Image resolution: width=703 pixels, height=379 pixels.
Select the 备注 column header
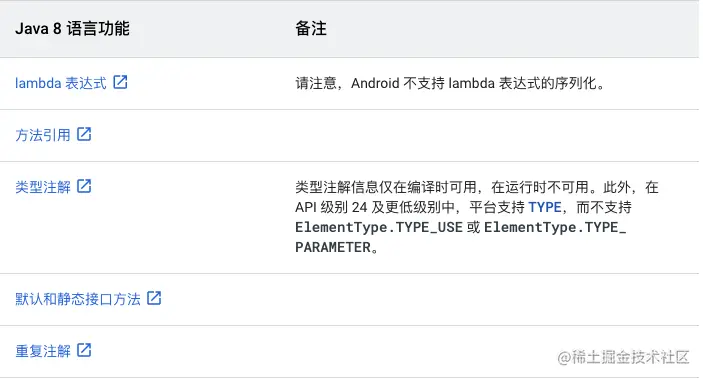pos(311,29)
